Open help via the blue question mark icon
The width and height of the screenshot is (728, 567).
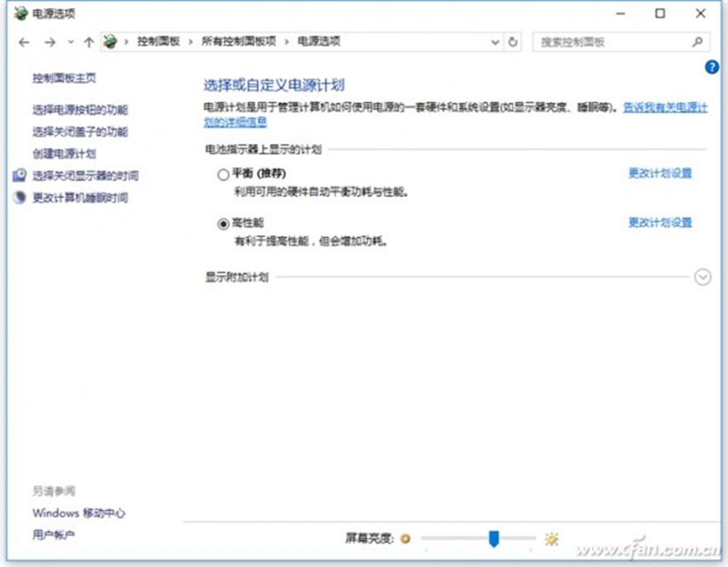(x=711, y=67)
